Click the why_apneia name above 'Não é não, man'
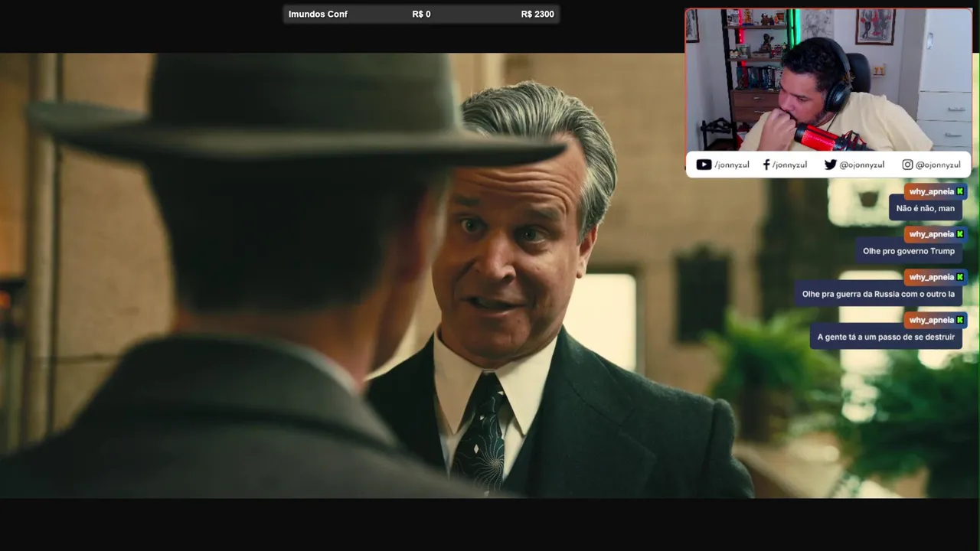Viewport: 980px width, 551px height. point(931,191)
